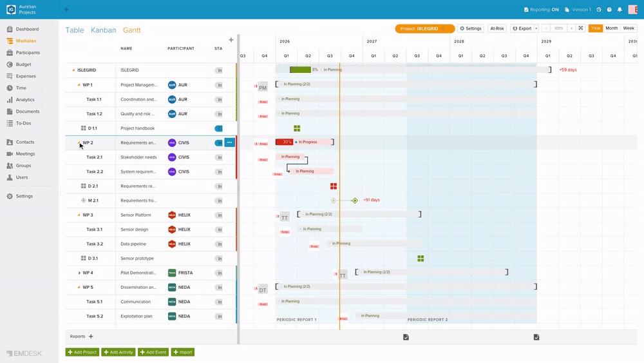Image resolution: width=644 pixels, height=363 pixels.
Task: Click the Add Activity button
Action: coord(118,352)
